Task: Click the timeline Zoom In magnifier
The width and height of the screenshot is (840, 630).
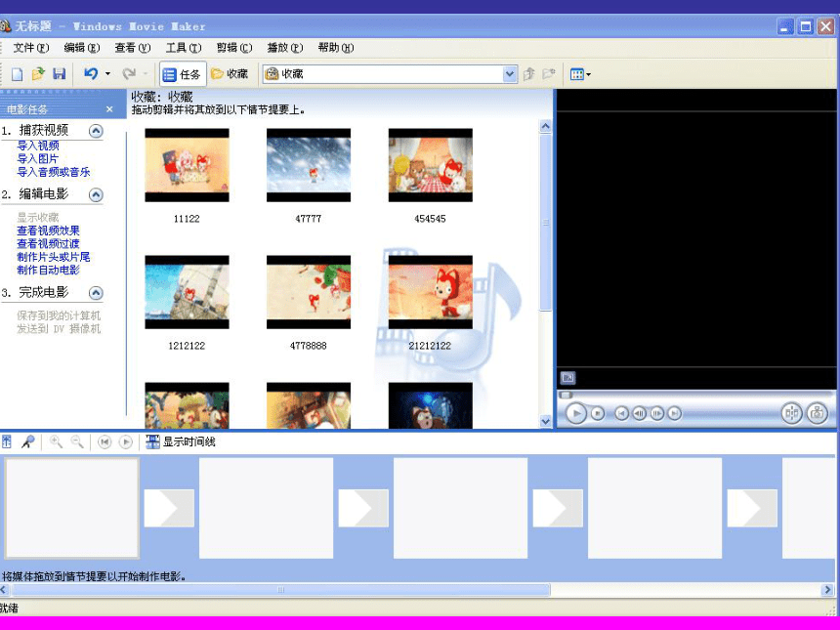Action: (x=56, y=441)
